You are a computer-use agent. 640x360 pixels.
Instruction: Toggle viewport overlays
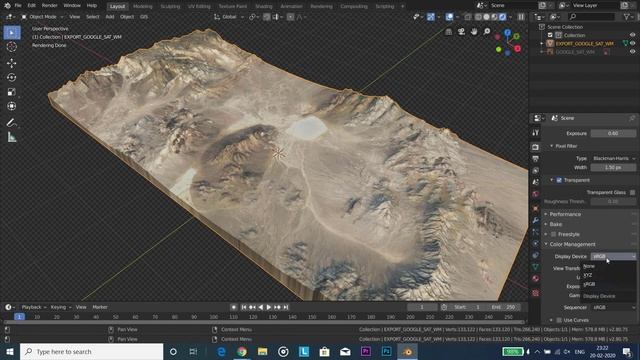click(449, 17)
